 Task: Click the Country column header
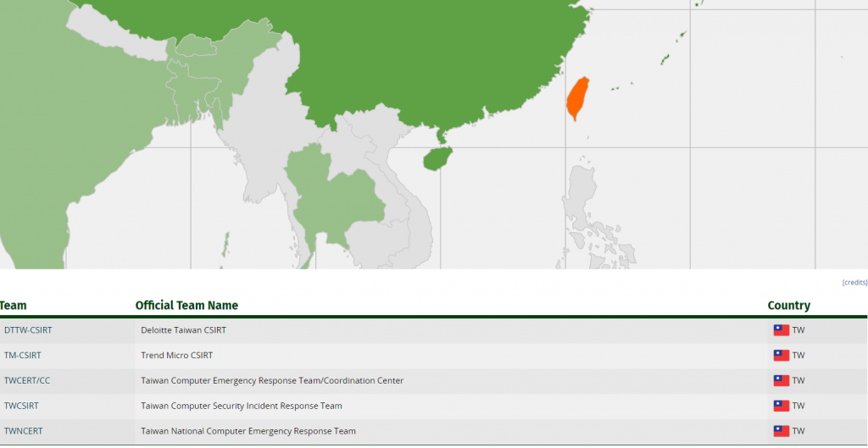click(789, 306)
